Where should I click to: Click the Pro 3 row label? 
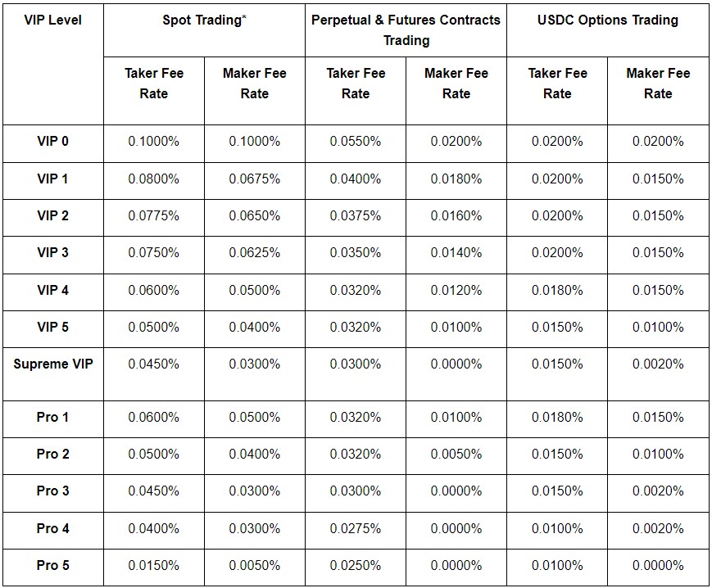[x=53, y=491]
